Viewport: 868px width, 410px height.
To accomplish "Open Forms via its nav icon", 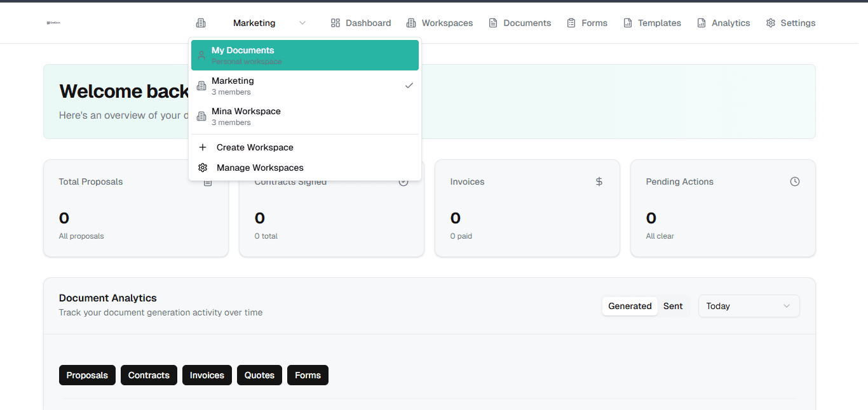I will coord(571,22).
